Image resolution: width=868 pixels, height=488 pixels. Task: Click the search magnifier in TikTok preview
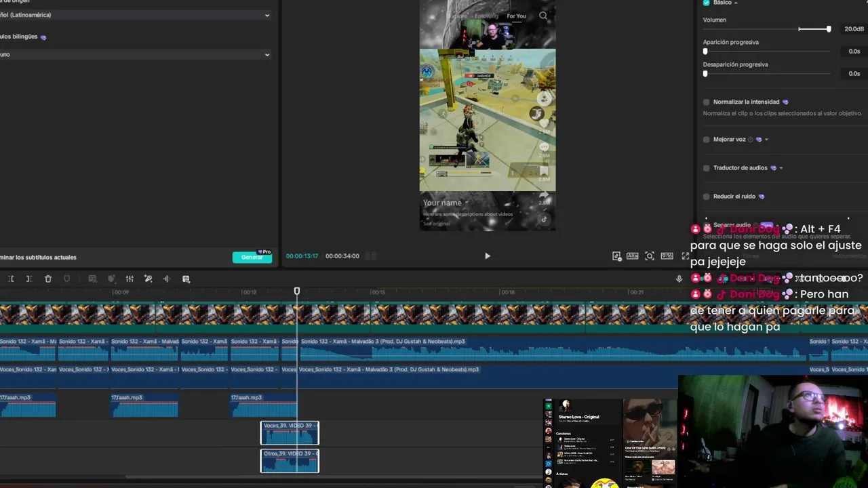tap(543, 16)
